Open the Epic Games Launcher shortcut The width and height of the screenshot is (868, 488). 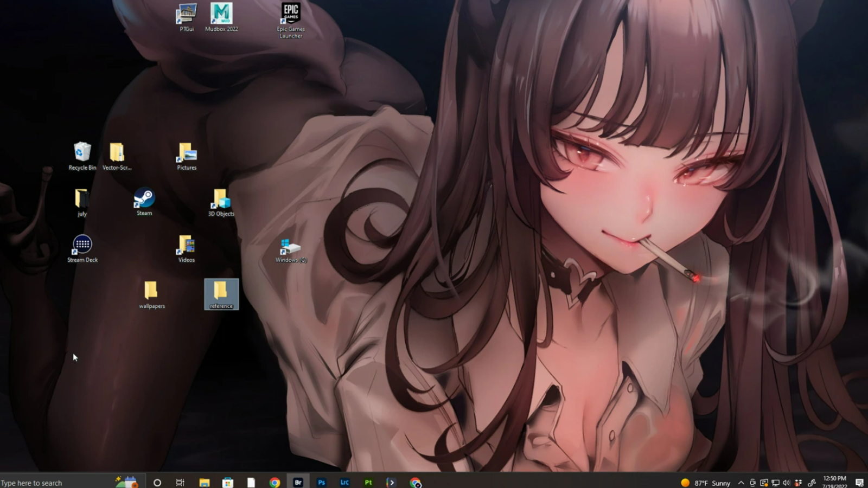tap(291, 21)
